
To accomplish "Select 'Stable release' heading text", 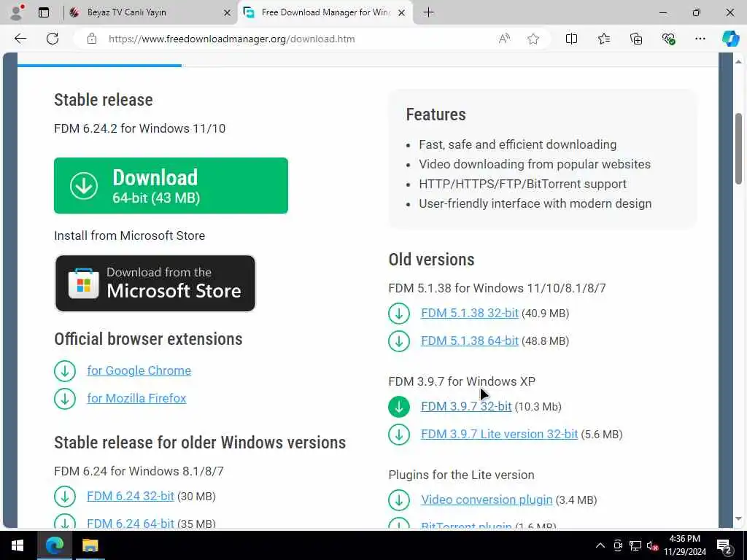I will click(x=104, y=100).
